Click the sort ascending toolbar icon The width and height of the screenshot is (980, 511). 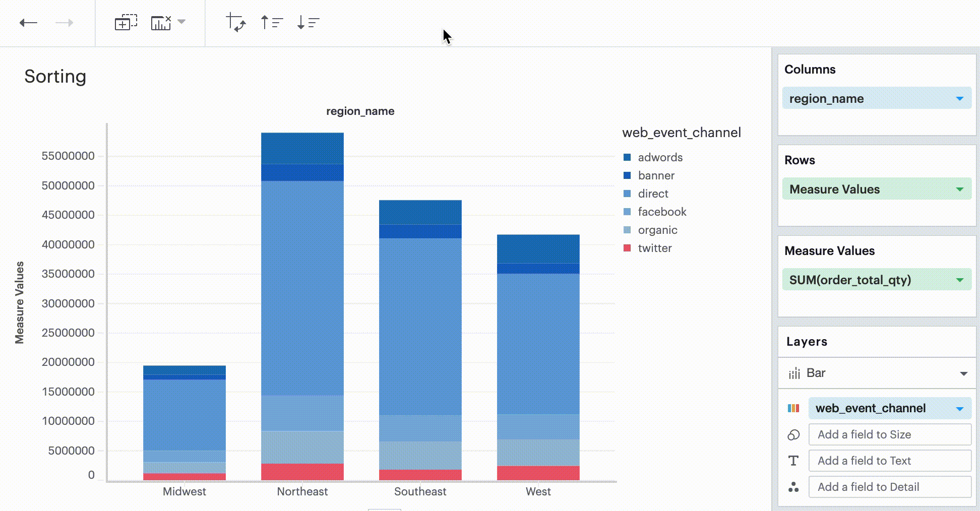[271, 22]
